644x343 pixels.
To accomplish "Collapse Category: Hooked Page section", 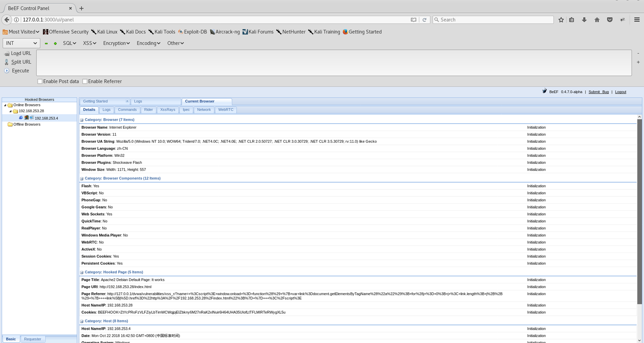I will (82, 272).
